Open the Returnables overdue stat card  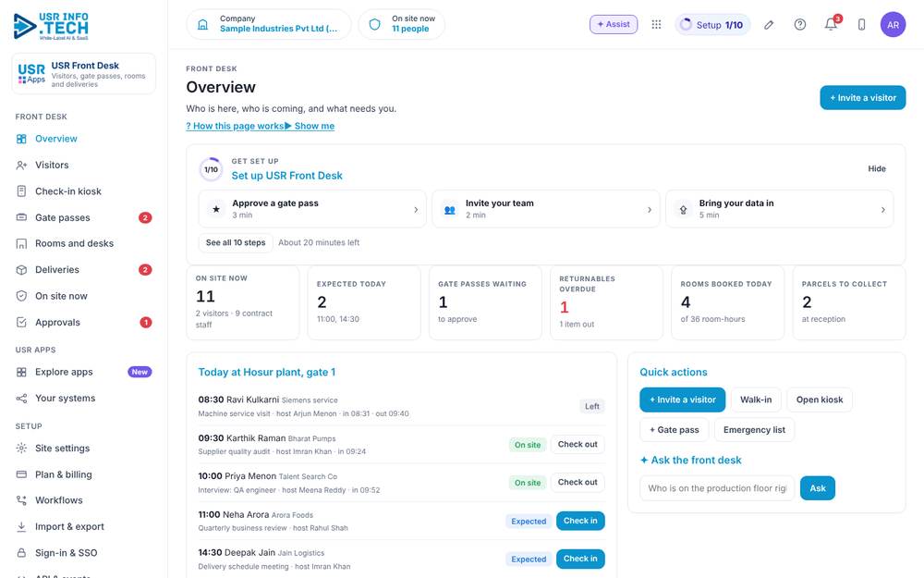606,302
